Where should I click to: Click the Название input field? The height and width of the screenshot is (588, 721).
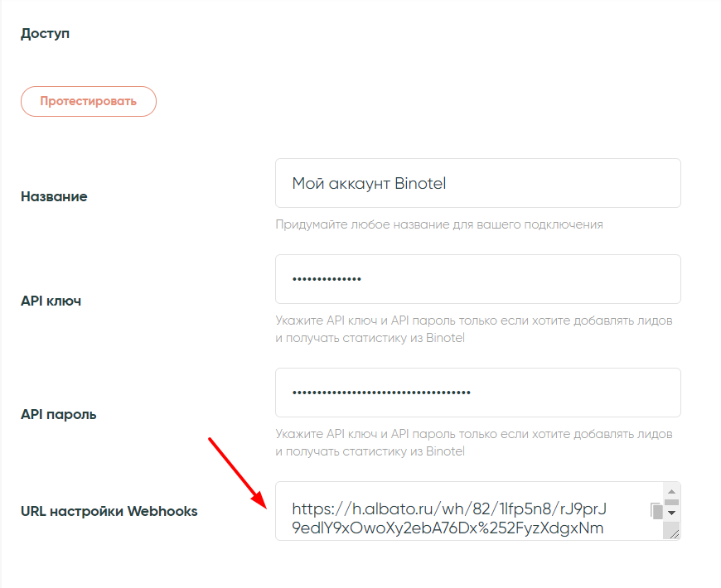[x=477, y=183]
